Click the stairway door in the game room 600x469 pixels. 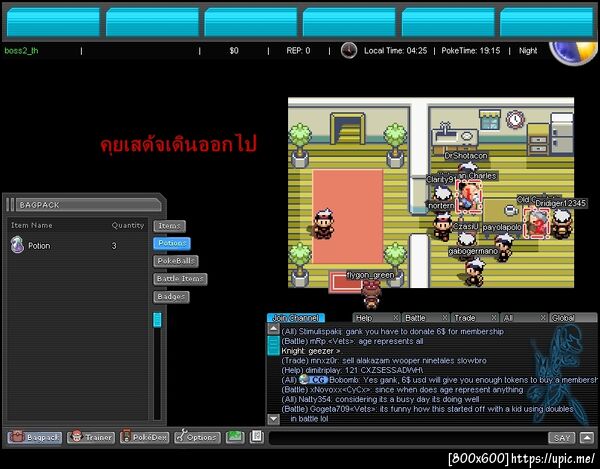pyautogui.click(x=347, y=129)
